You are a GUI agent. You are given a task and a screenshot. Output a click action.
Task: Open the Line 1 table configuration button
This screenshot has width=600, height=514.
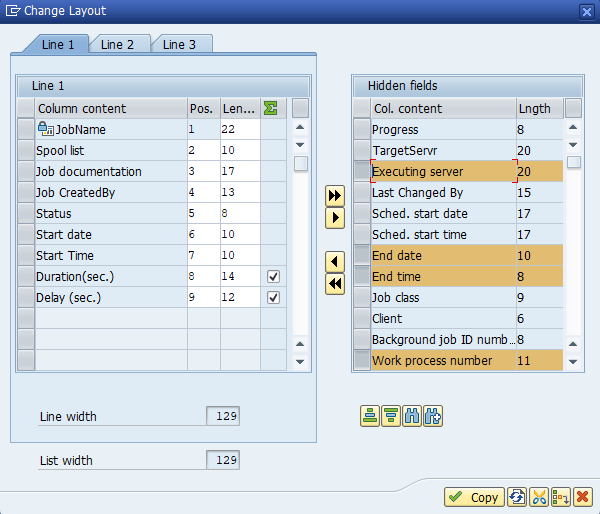coord(300,108)
